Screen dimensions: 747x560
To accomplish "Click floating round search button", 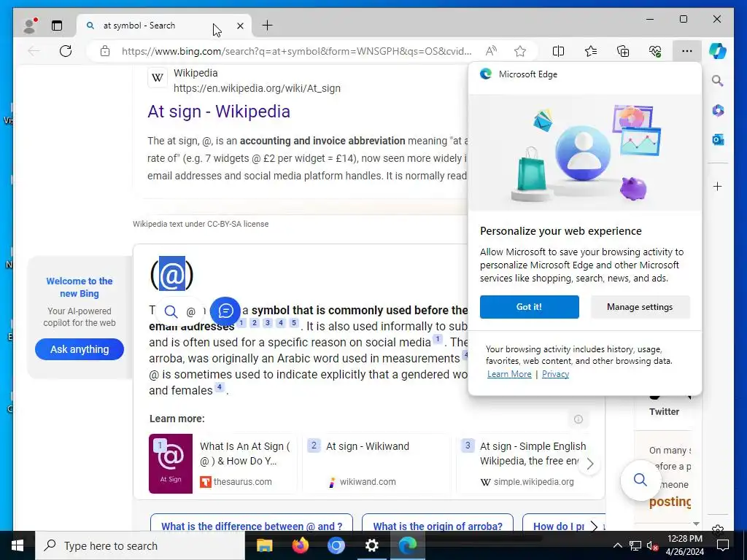I will click(x=640, y=480).
